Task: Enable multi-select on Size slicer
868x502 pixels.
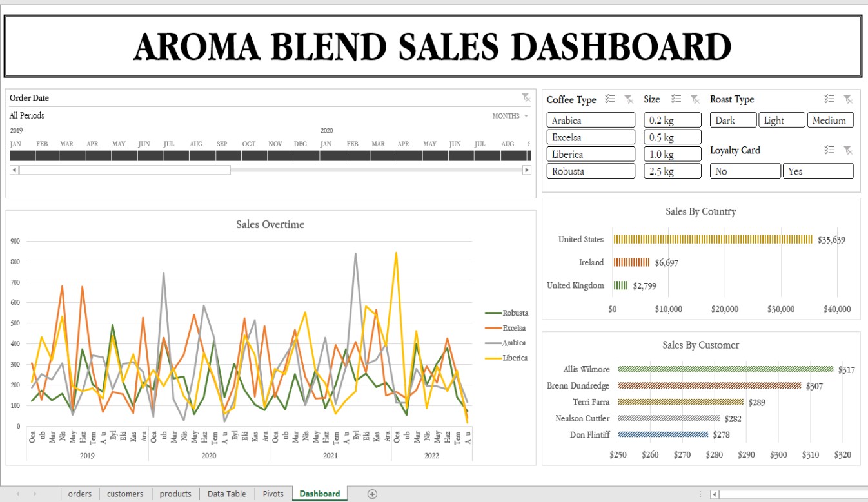Action: 676,99
